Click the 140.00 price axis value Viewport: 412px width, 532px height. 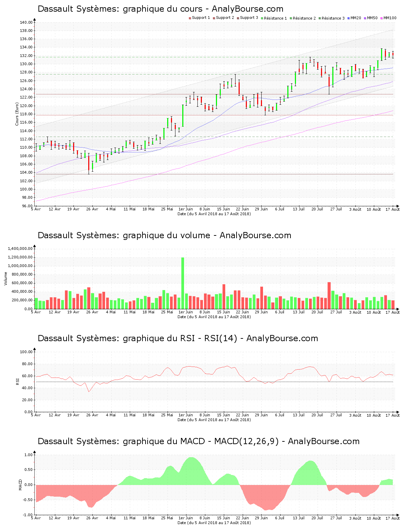click(x=26, y=22)
